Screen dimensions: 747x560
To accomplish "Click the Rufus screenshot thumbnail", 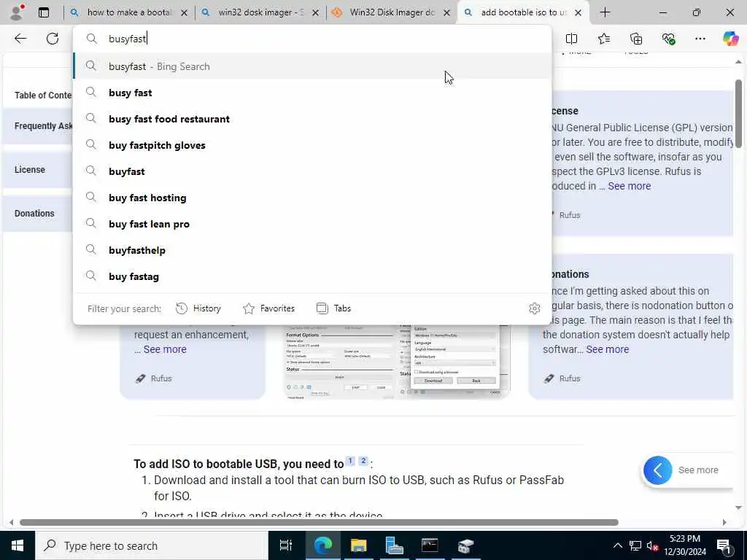I will (397, 362).
